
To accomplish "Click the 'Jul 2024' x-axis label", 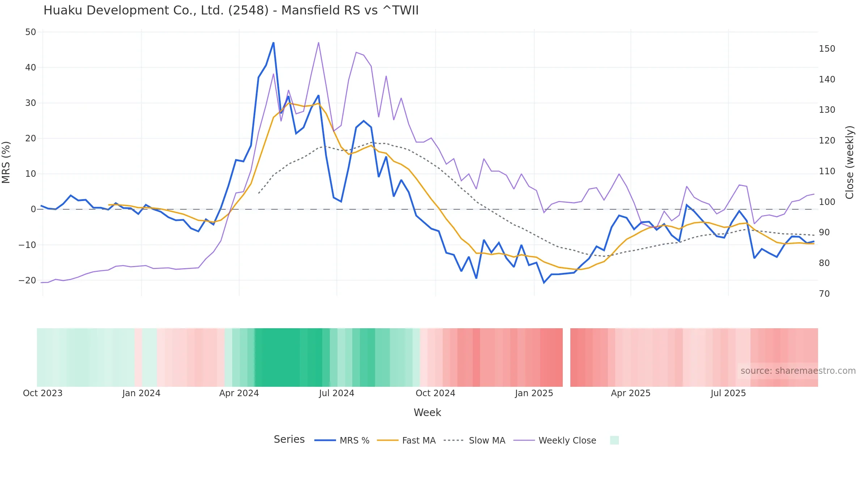I will 337,393.
